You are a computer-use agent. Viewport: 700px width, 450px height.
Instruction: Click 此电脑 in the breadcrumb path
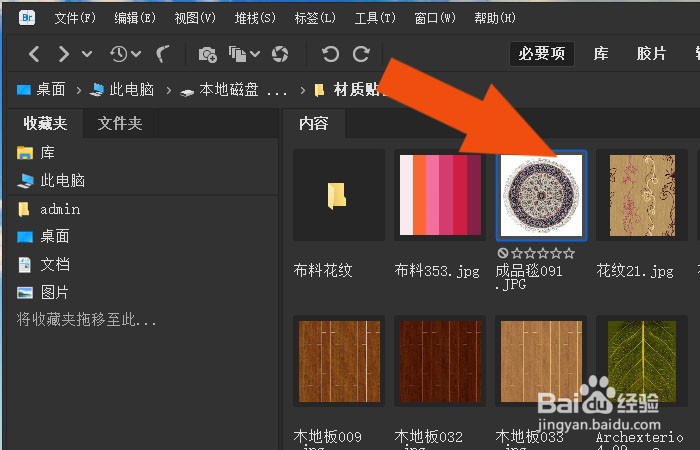(x=132, y=89)
